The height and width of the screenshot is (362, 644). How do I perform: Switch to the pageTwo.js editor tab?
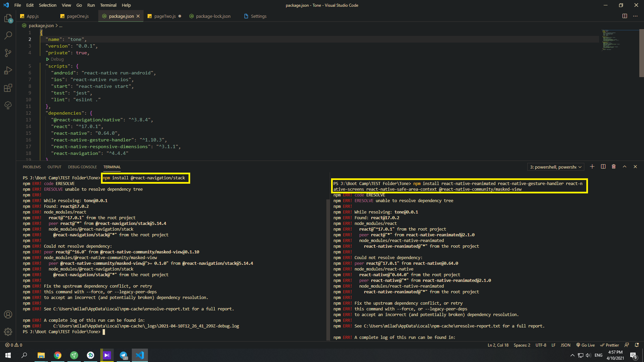165,16
